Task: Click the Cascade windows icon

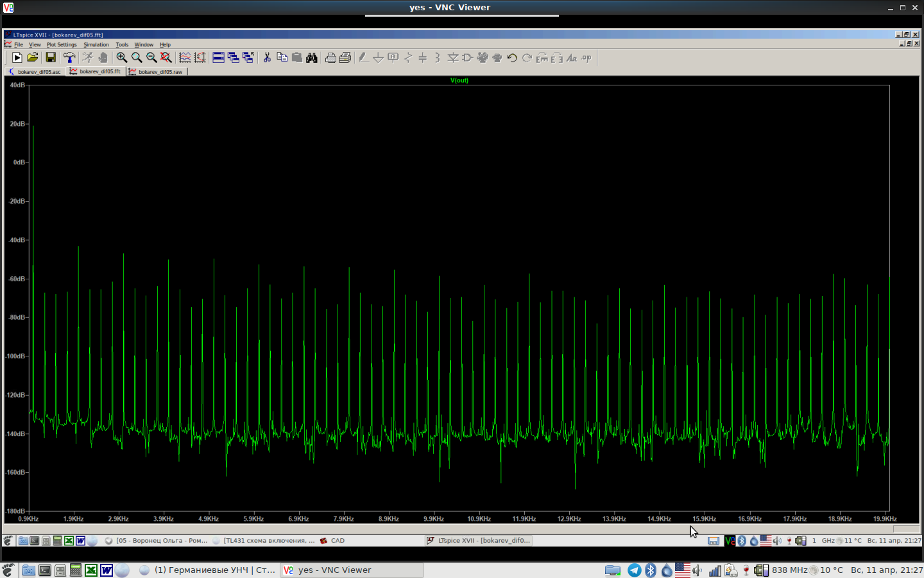Action: (x=233, y=58)
